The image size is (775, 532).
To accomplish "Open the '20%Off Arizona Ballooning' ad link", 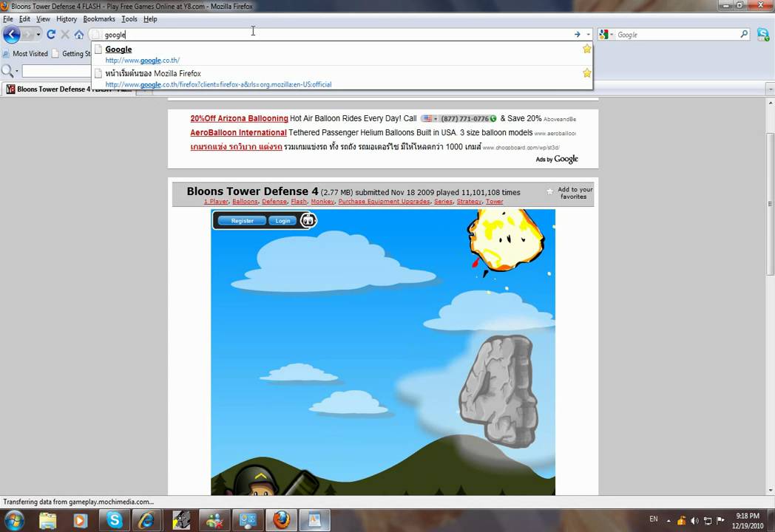I will coord(239,118).
